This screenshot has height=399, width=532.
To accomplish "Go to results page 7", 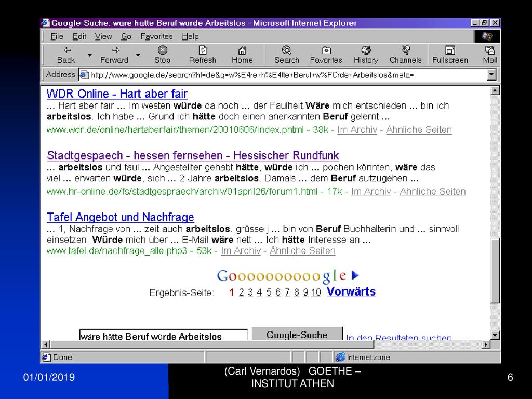I will 287,292.
